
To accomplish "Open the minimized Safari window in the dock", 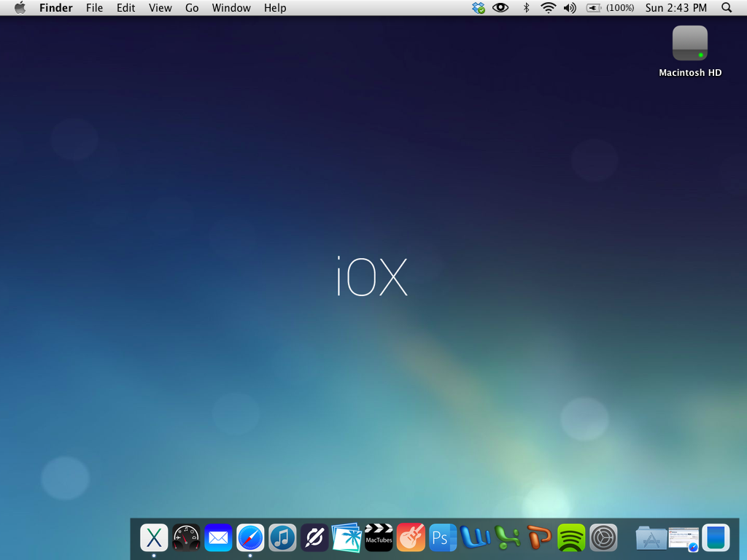I will (x=684, y=539).
